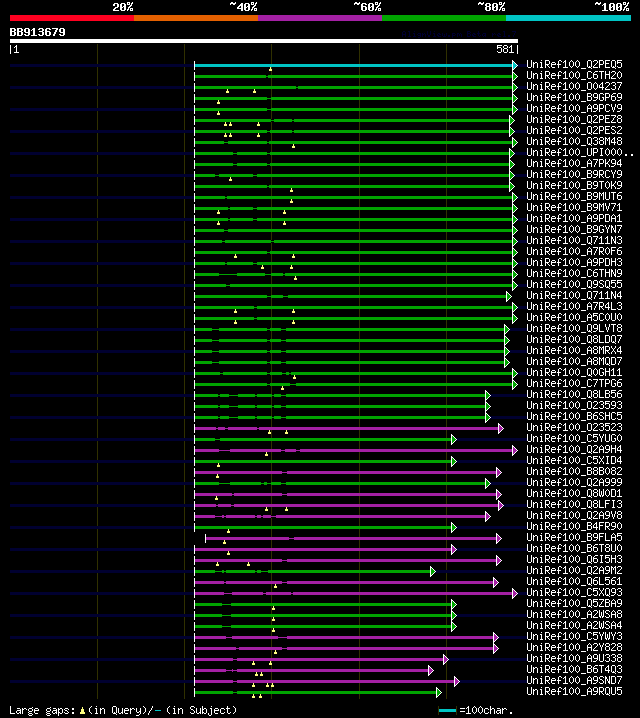Image resolution: width=640 pixels, height=718 pixels.
Task: Click the magenta arrowhead ending A9SND7 alignment
Action: coord(456,681)
